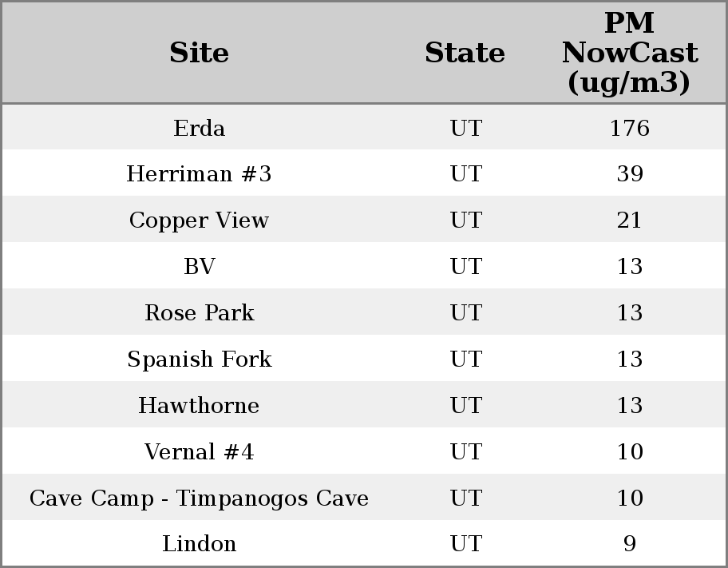Click the UT state cell in Erda row
The image size is (728, 568).
click(465, 129)
